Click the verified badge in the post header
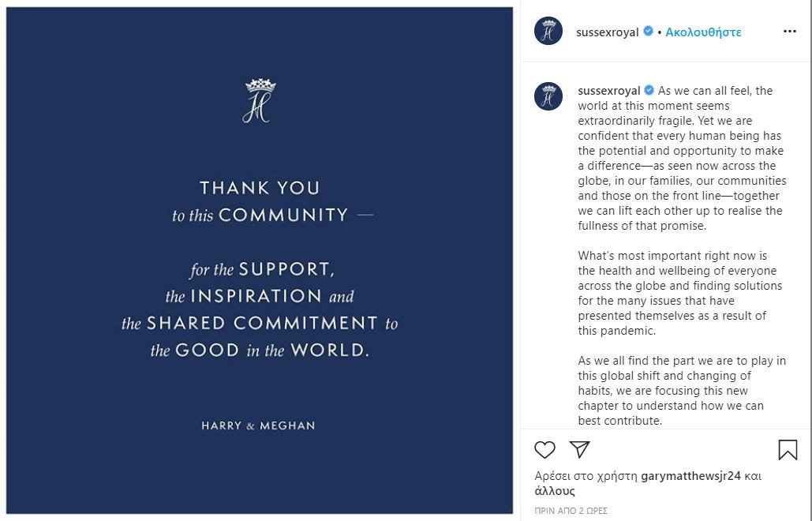This screenshot has height=521, width=812. (648, 32)
